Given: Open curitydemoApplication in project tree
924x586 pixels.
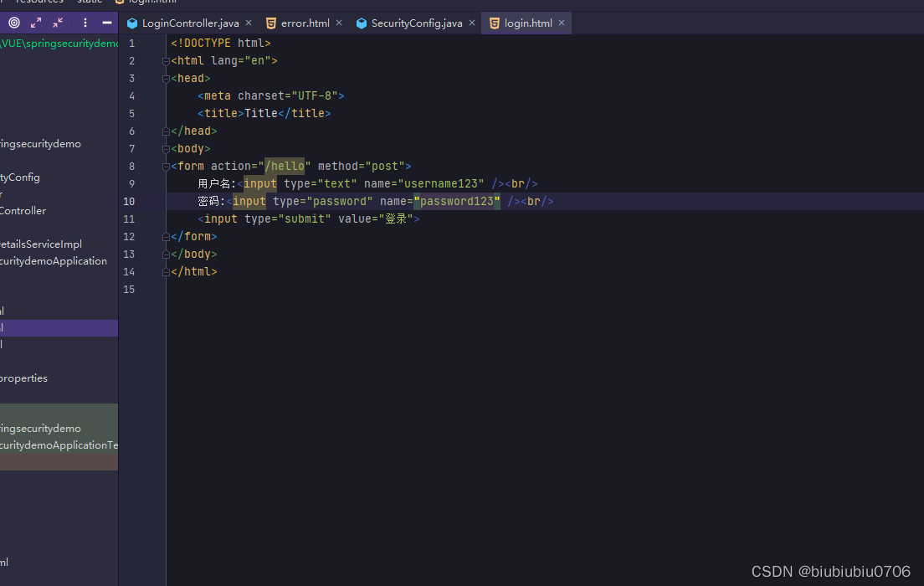Looking at the screenshot, I should (54, 260).
